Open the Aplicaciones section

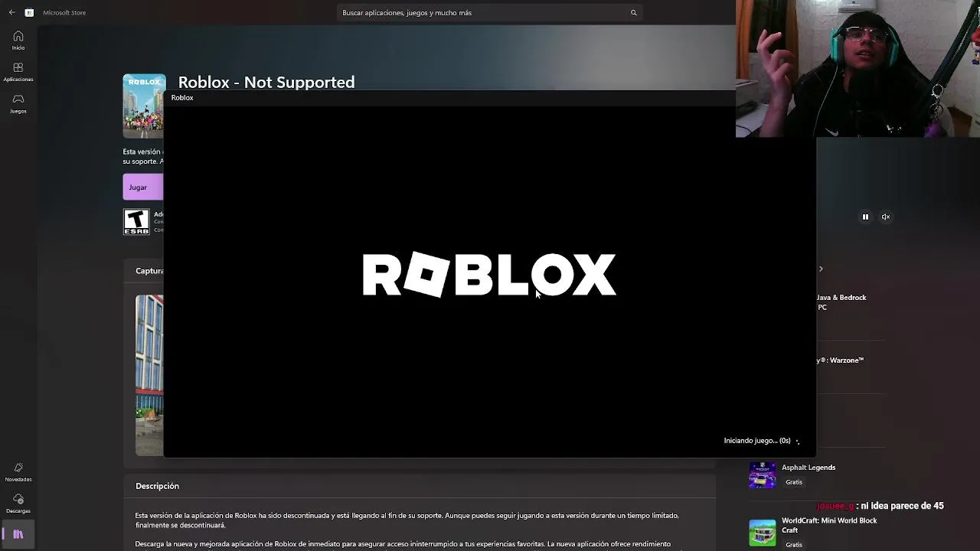point(18,72)
